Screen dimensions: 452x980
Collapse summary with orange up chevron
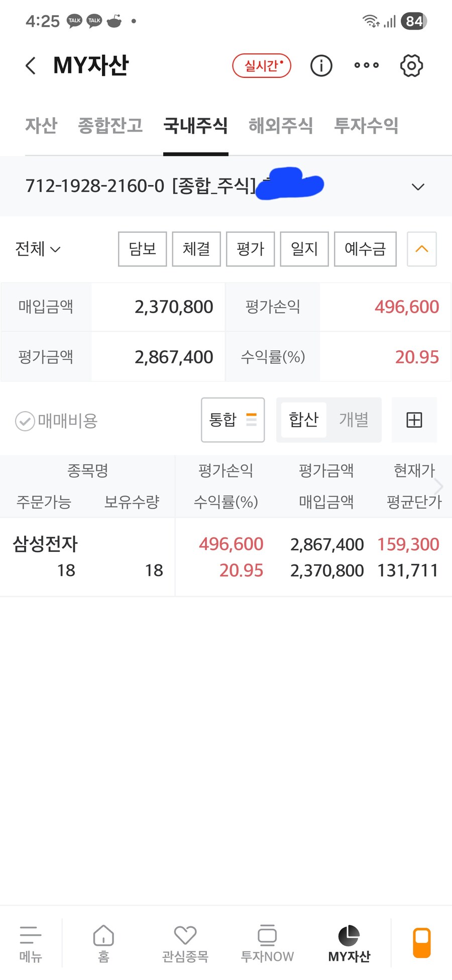click(x=421, y=249)
